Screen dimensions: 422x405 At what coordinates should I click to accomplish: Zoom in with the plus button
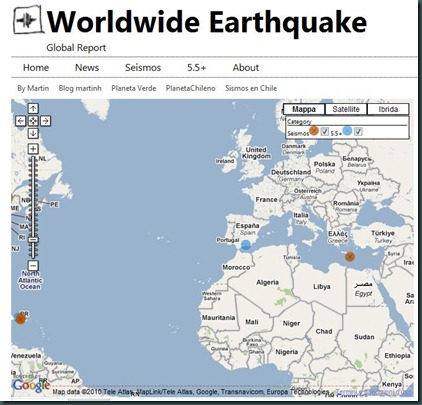pos(33,149)
